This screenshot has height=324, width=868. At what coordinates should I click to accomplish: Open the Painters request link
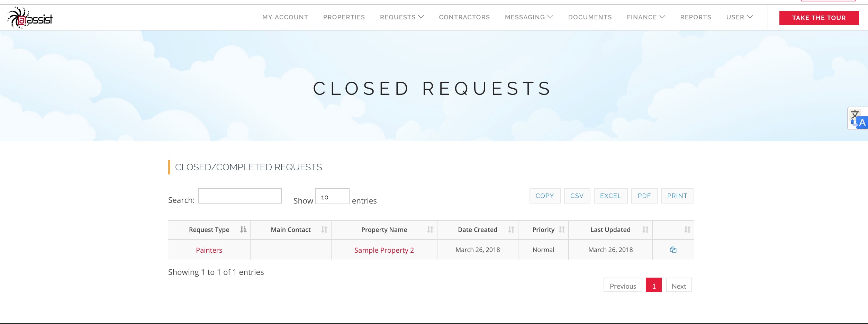coord(209,250)
